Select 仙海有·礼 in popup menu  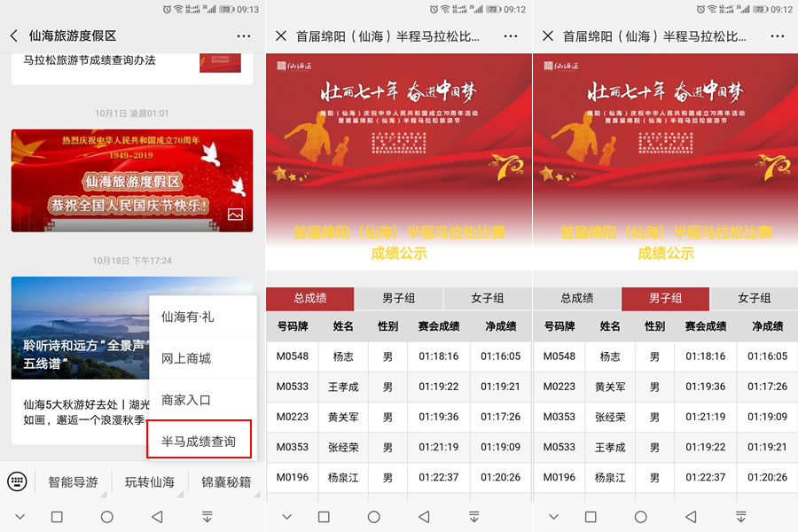point(202,317)
